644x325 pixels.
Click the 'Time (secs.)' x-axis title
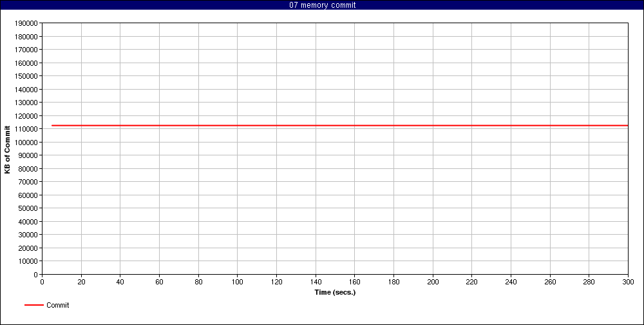coord(335,292)
